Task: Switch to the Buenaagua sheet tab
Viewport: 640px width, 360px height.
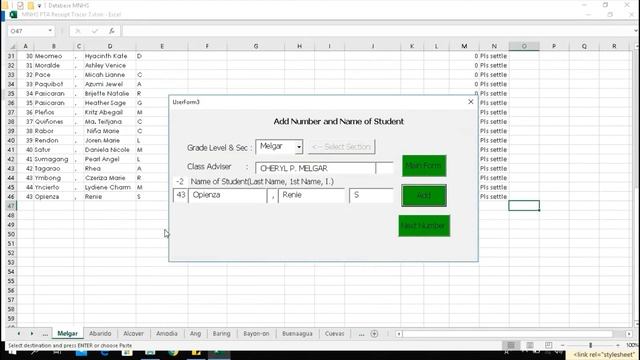Action: [x=297, y=333]
